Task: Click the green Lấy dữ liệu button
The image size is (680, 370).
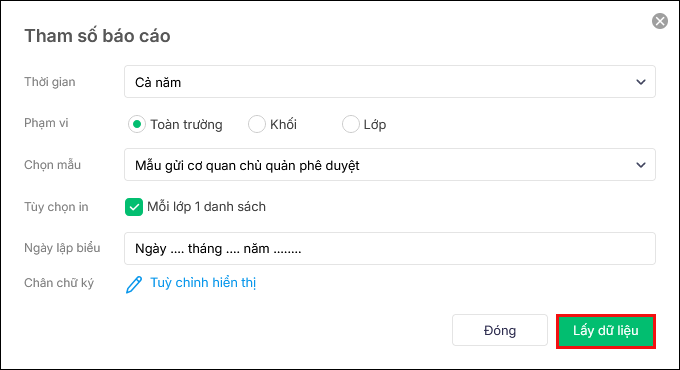Action: [x=605, y=331]
